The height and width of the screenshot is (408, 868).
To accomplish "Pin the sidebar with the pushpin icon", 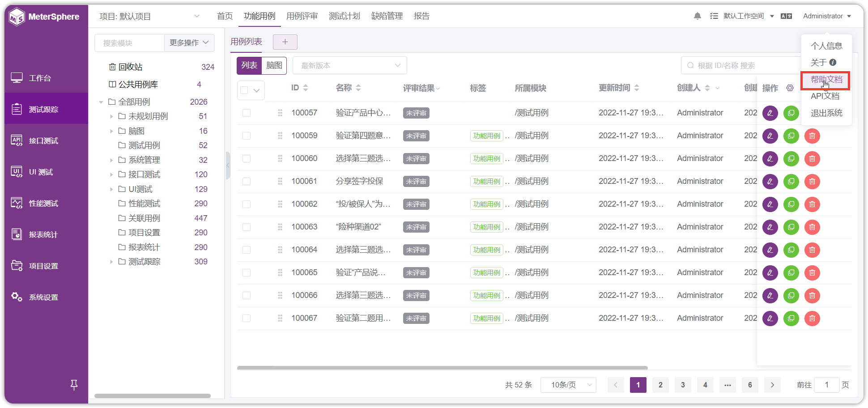I will [x=74, y=385].
